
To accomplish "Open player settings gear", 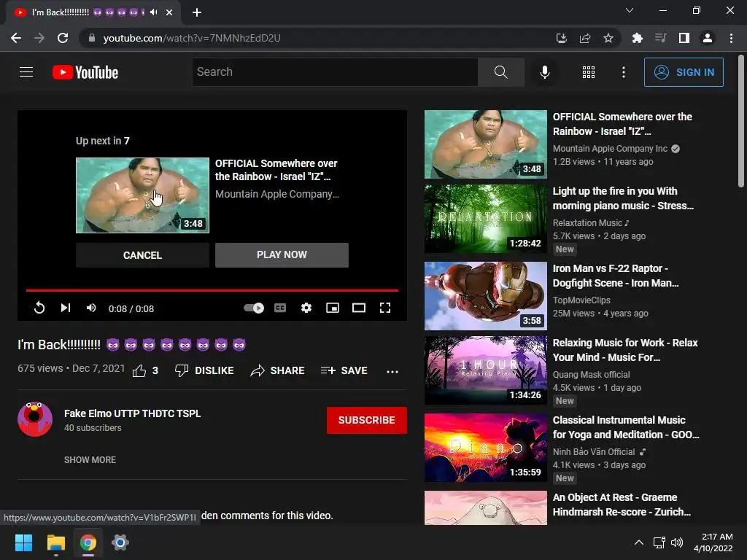I will coord(306,308).
